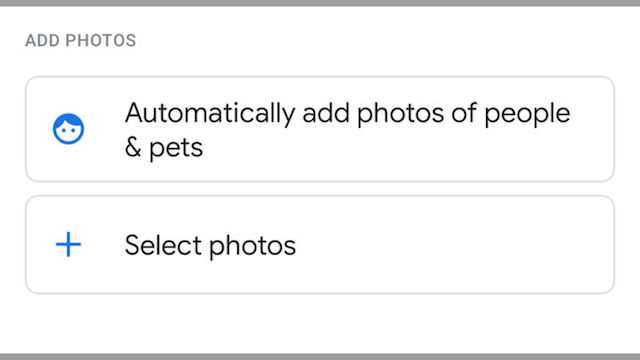Tap the word 'people' in first option
Image resolution: width=640 pixels, height=360 pixels.
click(x=527, y=114)
